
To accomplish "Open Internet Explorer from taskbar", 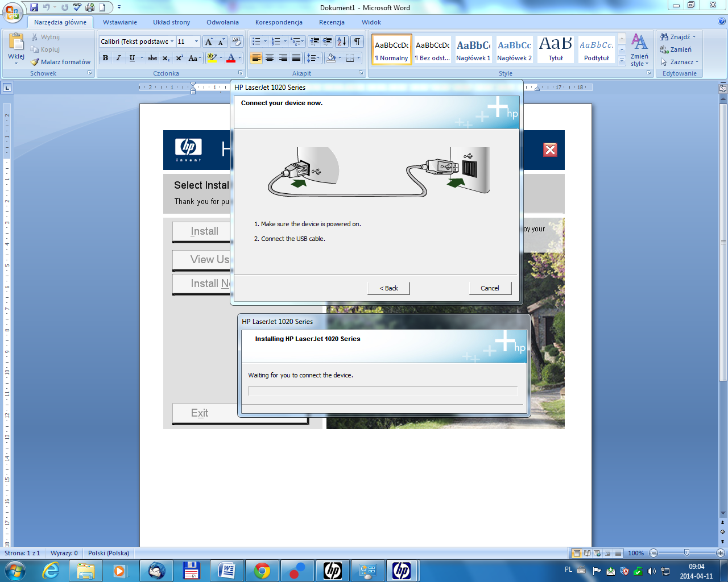I will (51, 570).
